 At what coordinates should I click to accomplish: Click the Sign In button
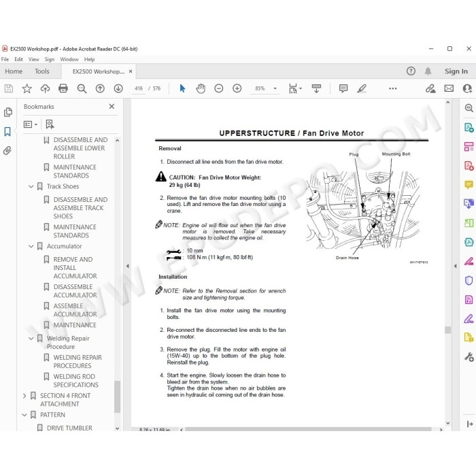click(x=456, y=71)
